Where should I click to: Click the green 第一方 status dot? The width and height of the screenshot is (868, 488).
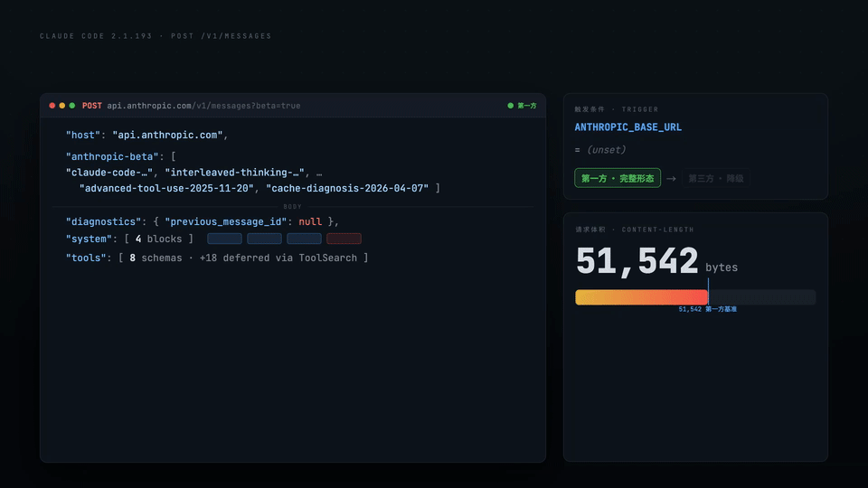(510, 106)
